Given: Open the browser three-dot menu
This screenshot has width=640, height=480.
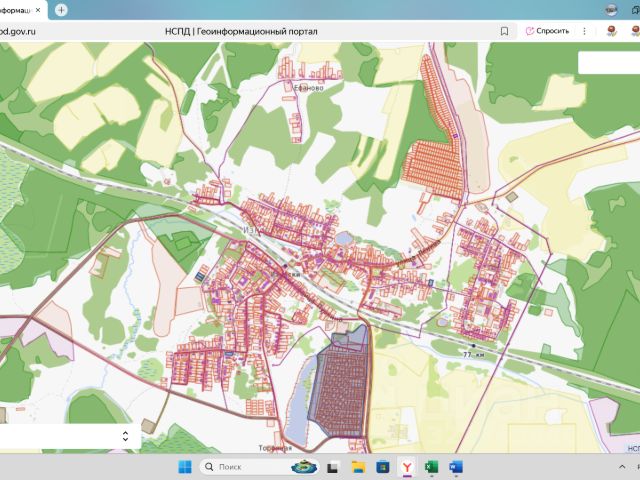Looking at the screenshot, I should pyautogui.click(x=585, y=31).
